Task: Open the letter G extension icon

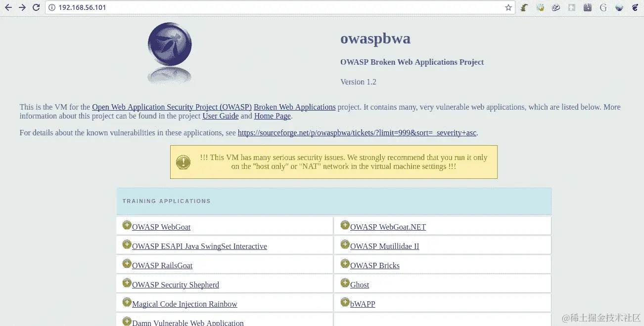Action: coord(603,7)
